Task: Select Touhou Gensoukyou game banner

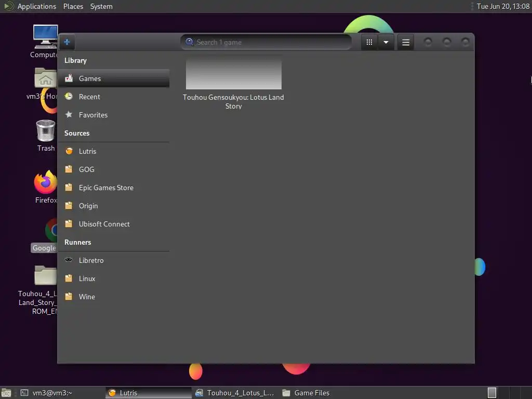Action: click(x=234, y=72)
